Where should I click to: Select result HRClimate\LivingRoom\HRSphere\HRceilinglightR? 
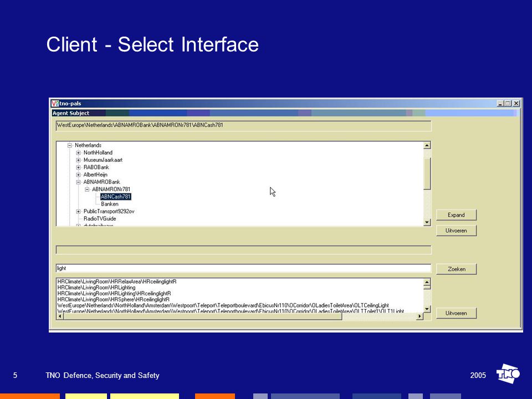(x=113, y=300)
